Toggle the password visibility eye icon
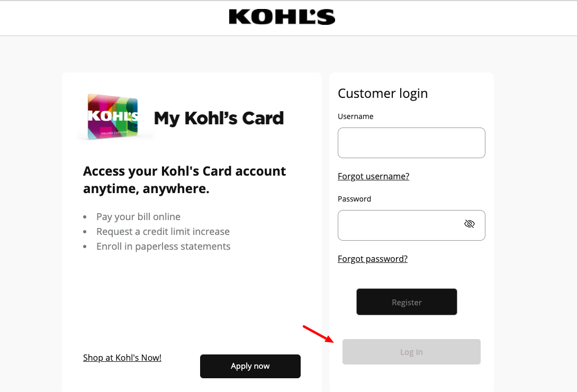This screenshot has width=577, height=392. pos(469,224)
